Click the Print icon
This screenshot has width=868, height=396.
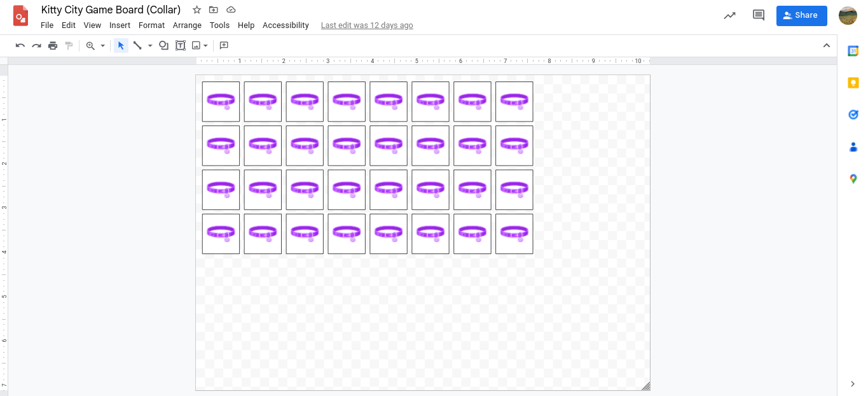coord(53,45)
